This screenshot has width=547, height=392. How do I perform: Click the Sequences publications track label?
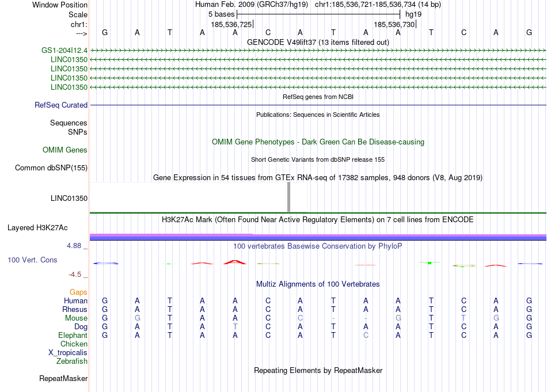(69, 123)
